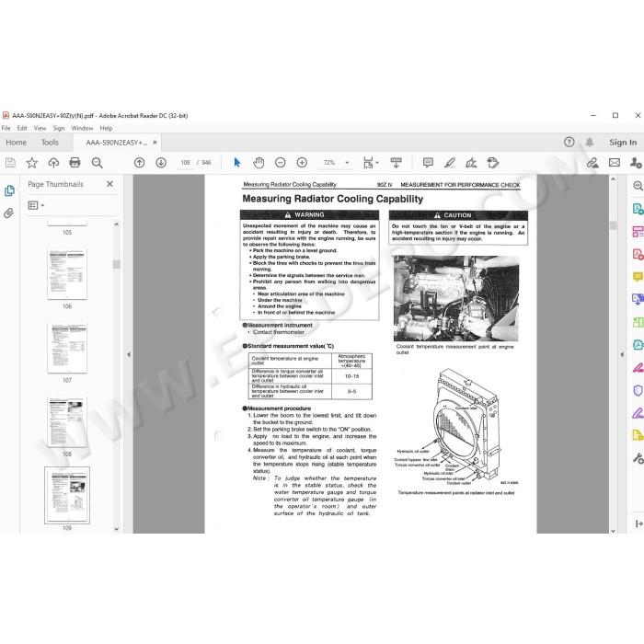
Task: Zoom in with plus circle icon
Action: pyautogui.click(x=302, y=163)
